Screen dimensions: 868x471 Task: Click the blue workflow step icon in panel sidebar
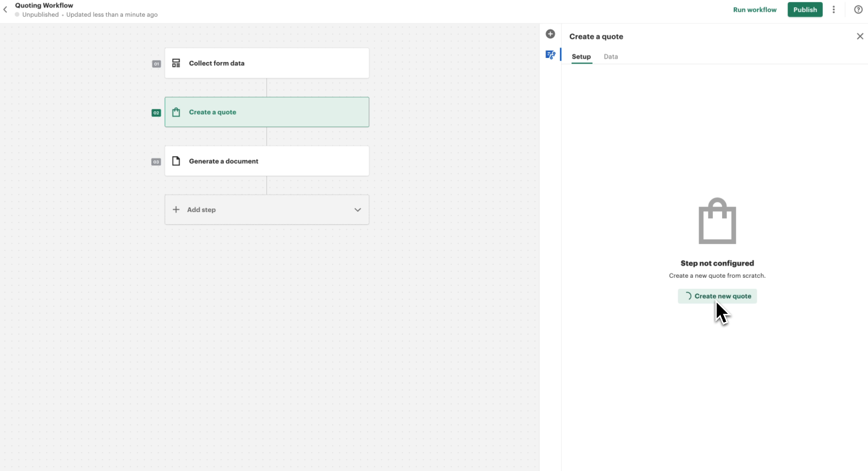coord(551,54)
